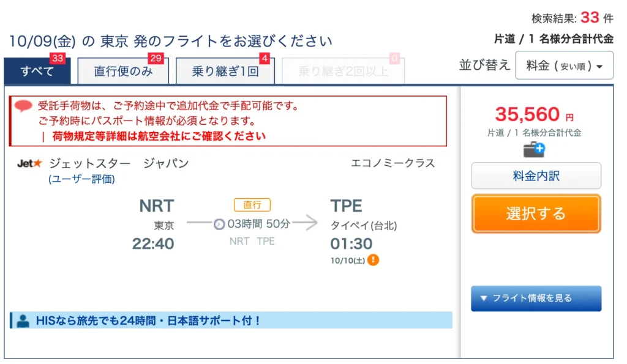The width and height of the screenshot is (627, 364).
Task: Click the red speech bubble icon
Action: 23,106
